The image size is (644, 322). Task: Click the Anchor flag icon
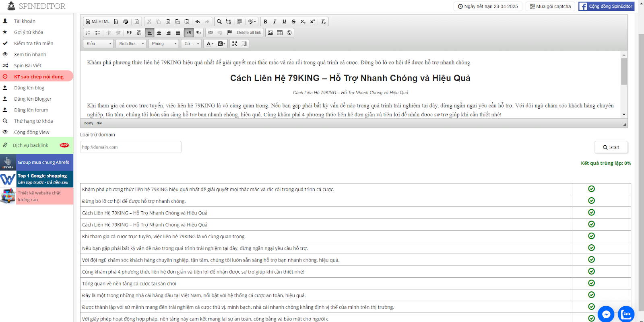tap(229, 33)
